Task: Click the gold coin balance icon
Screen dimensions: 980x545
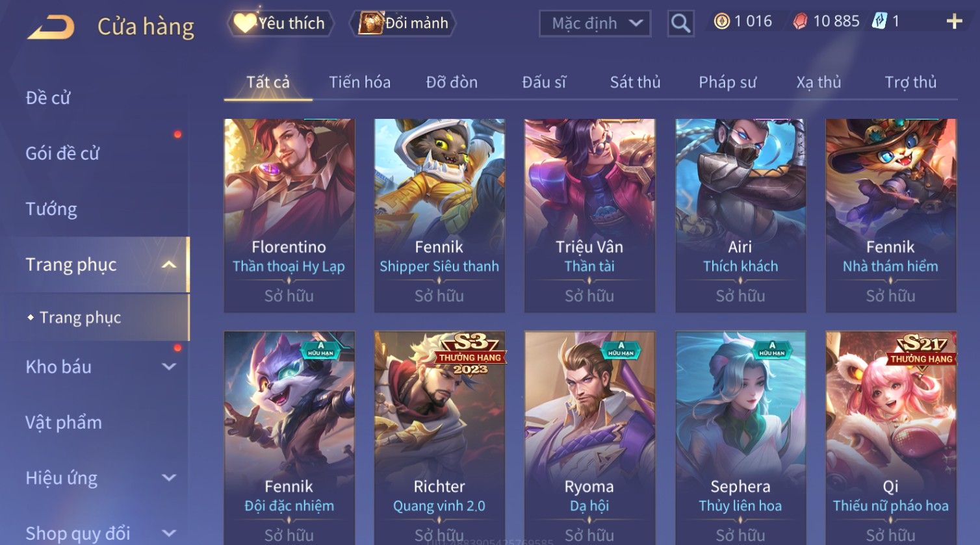Action: (721, 21)
